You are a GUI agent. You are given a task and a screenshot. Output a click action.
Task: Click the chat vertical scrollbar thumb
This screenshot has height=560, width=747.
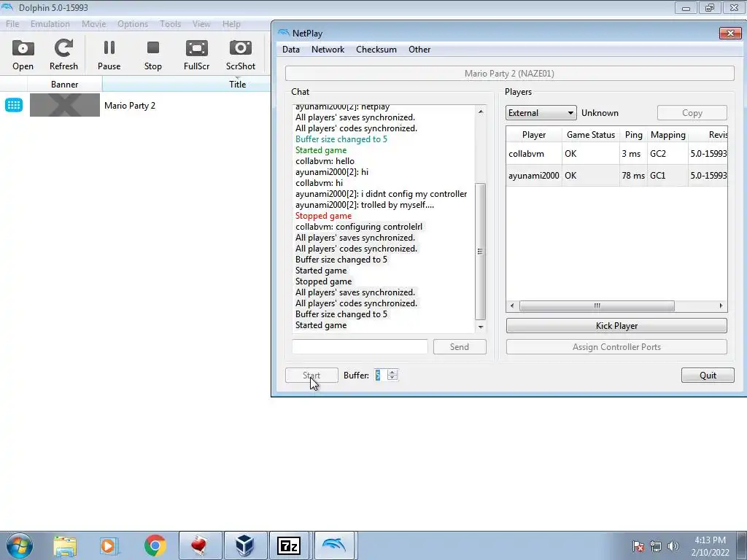480,252
